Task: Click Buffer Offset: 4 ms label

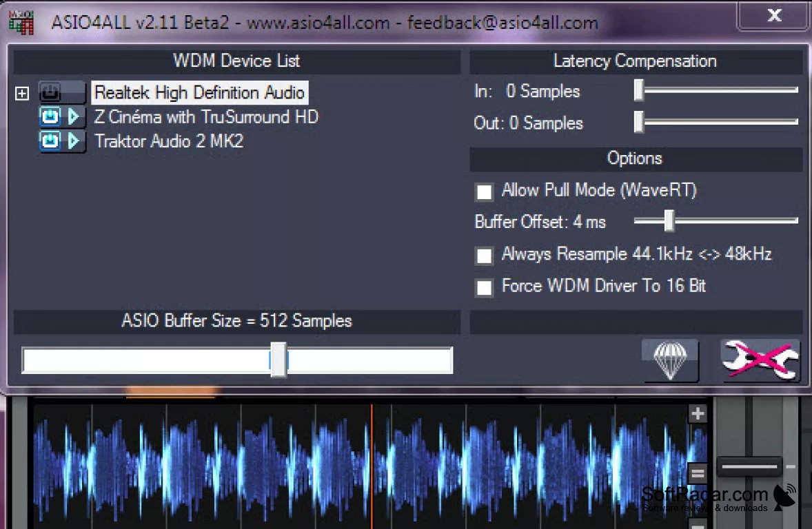Action: click(540, 222)
